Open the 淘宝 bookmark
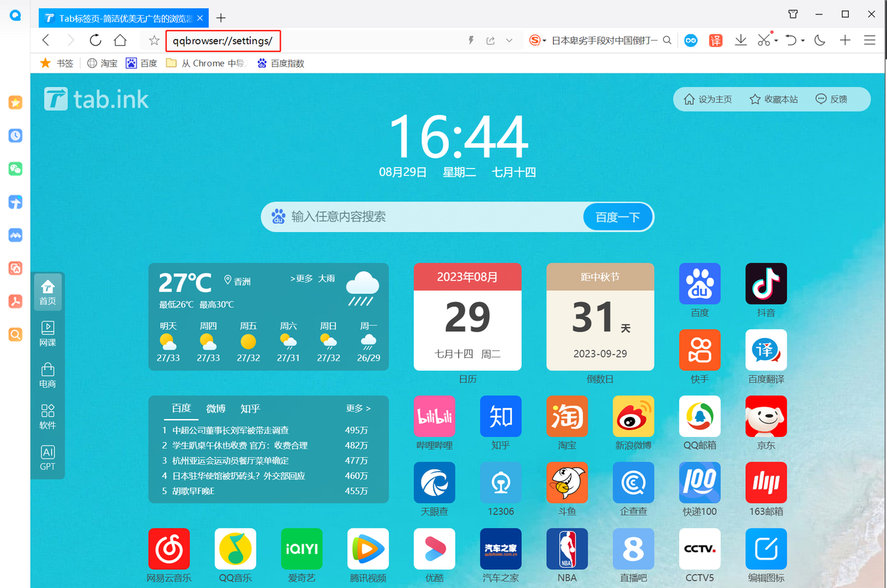The width and height of the screenshot is (887, 588). tap(103, 63)
